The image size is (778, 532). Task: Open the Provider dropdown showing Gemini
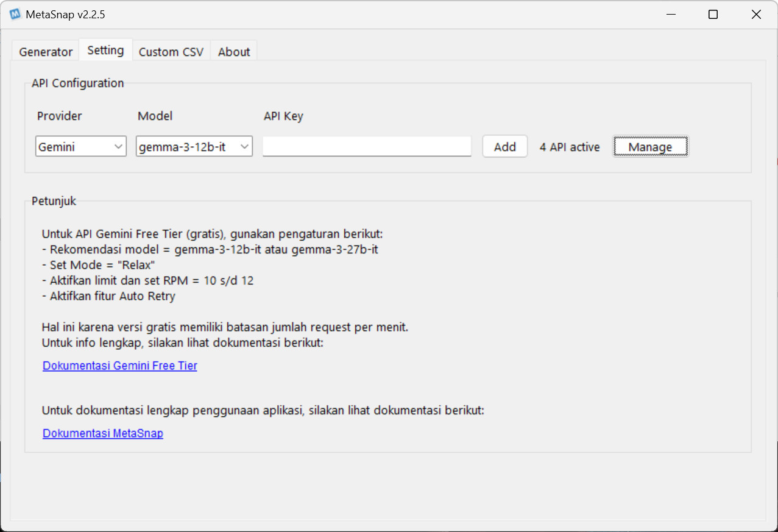pyautogui.click(x=81, y=146)
